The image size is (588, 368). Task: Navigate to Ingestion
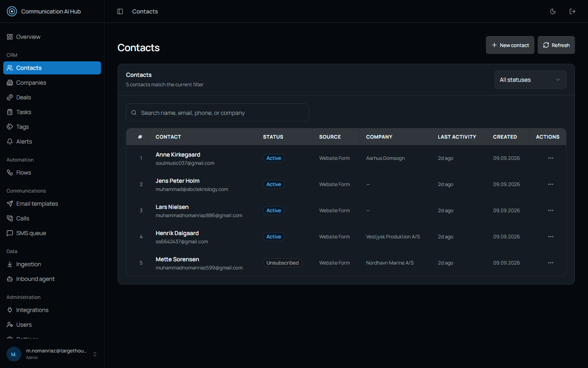pos(52,264)
